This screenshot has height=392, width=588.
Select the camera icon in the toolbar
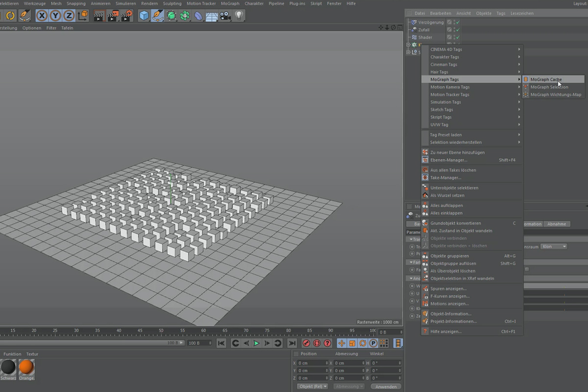tap(226, 15)
